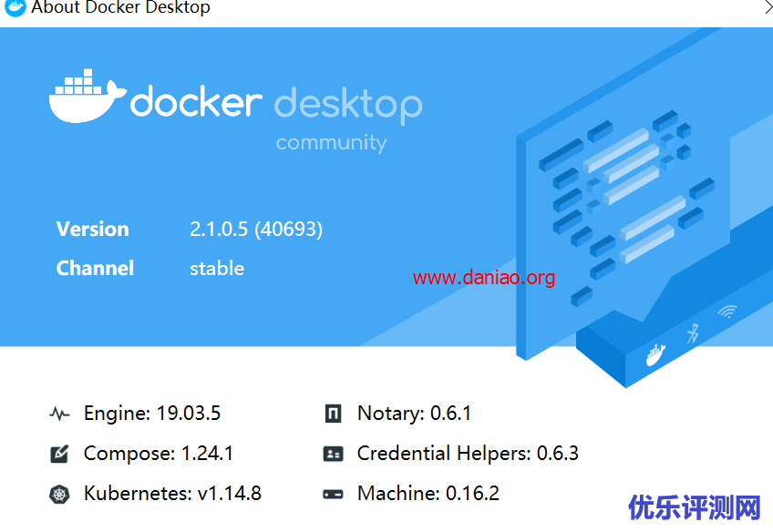Click the large Docker whale logo
Image resolution: width=773 pixels, height=532 pixels.
click(88, 96)
